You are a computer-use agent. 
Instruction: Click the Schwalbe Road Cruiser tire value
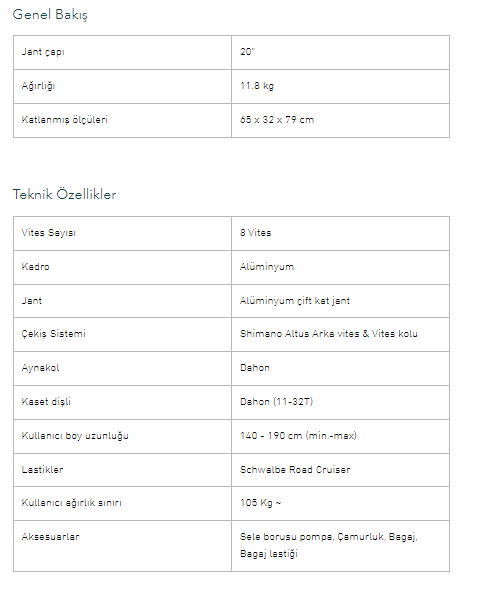295,470
